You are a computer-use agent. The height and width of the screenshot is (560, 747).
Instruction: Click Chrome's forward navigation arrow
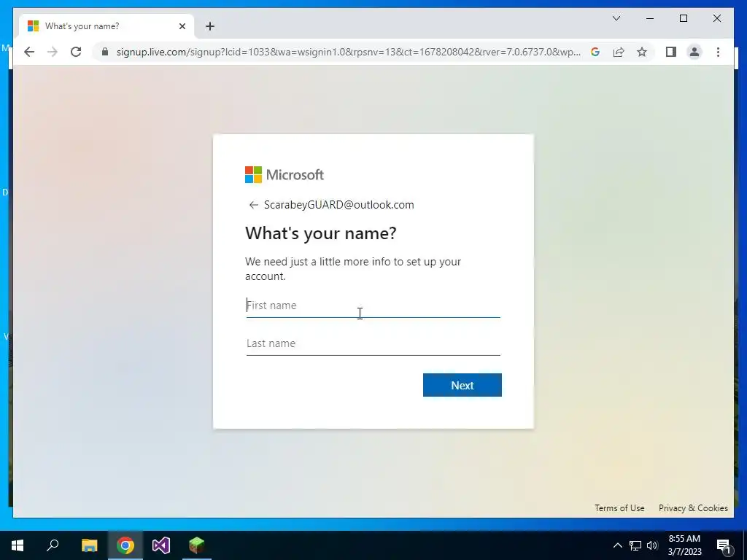[53, 52]
